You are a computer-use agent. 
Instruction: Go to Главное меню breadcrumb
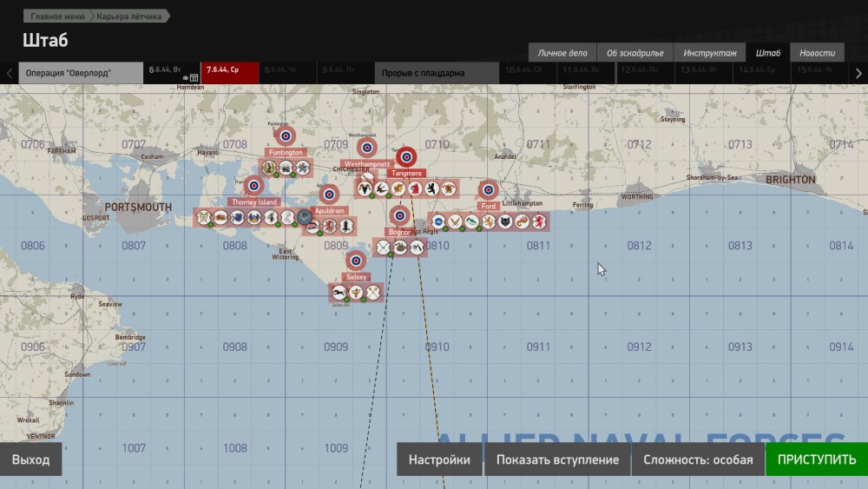tap(57, 17)
